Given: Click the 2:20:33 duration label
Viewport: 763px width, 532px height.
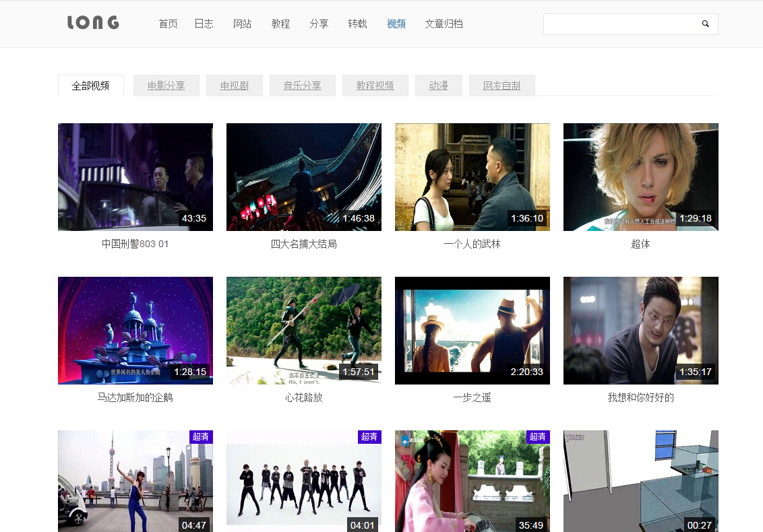Looking at the screenshot, I should 527,372.
